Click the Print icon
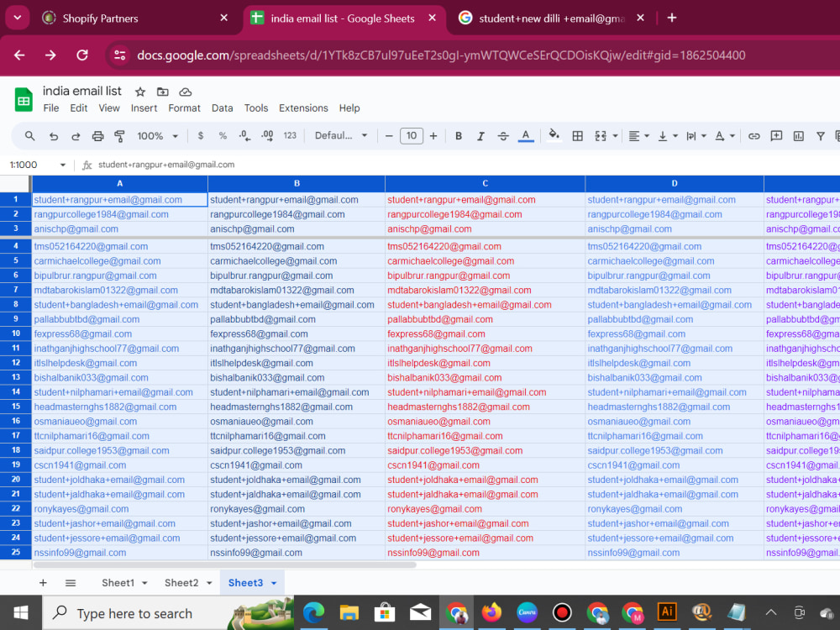Image resolution: width=840 pixels, height=630 pixels. click(97, 136)
